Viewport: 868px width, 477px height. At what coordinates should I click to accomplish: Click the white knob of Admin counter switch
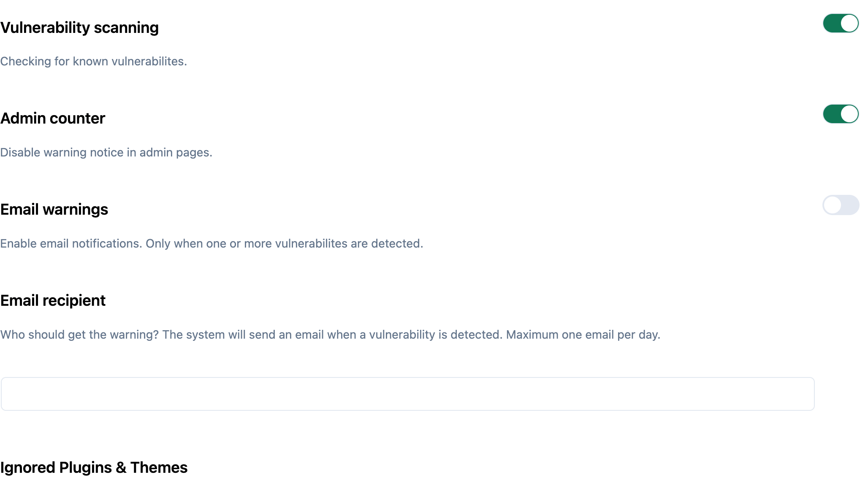849,114
